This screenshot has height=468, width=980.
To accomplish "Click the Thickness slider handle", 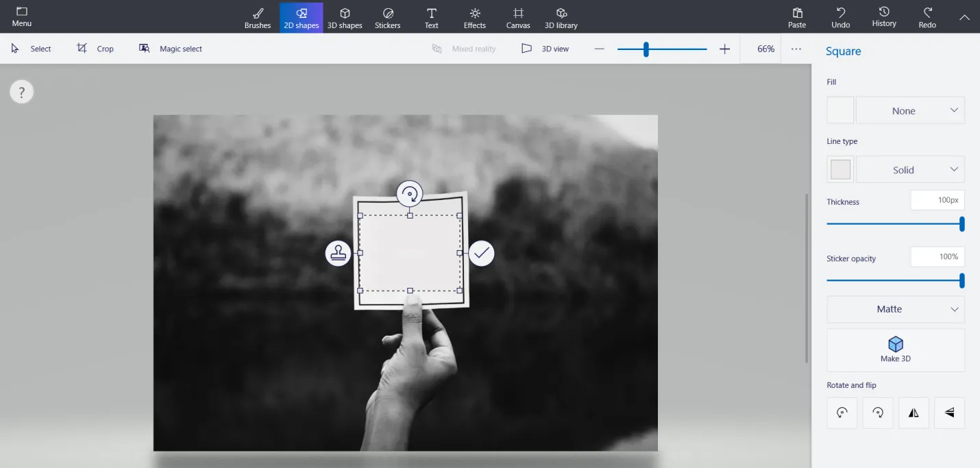I will click(x=962, y=224).
